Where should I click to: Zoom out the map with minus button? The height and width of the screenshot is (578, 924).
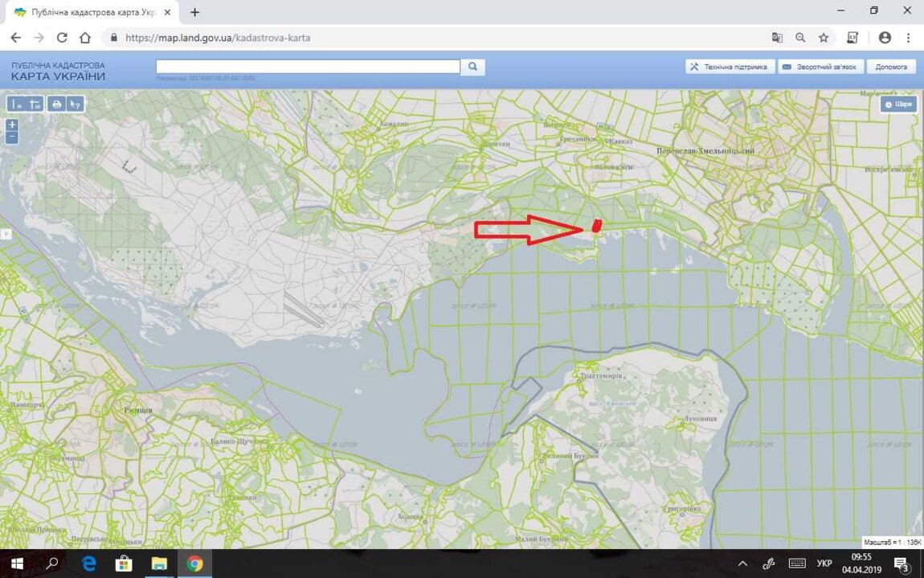point(12,137)
